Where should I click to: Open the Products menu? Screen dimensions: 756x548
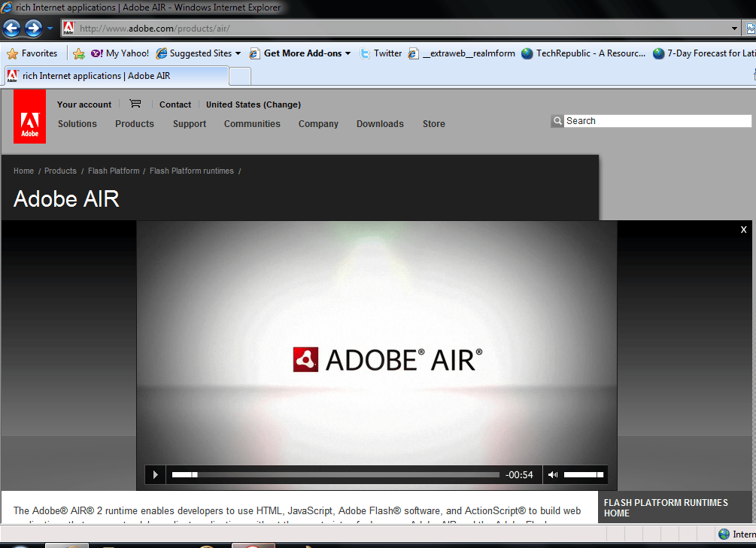point(134,124)
